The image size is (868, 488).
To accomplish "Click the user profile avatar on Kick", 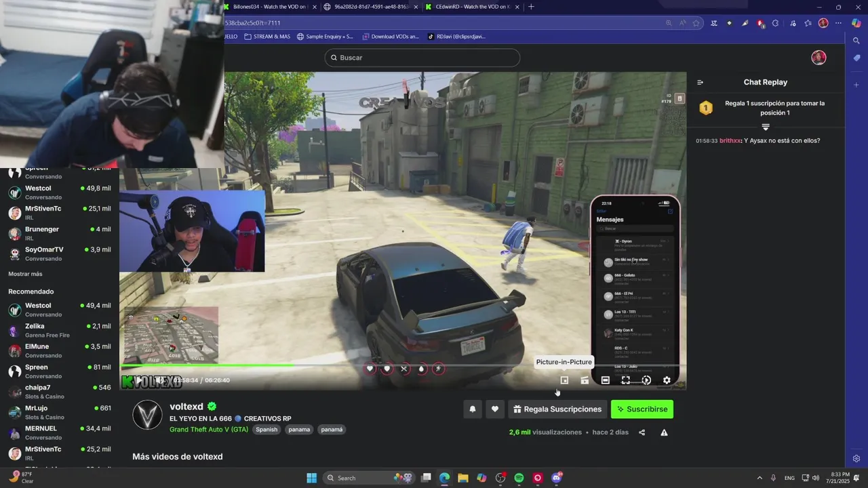I will click(x=818, y=58).
